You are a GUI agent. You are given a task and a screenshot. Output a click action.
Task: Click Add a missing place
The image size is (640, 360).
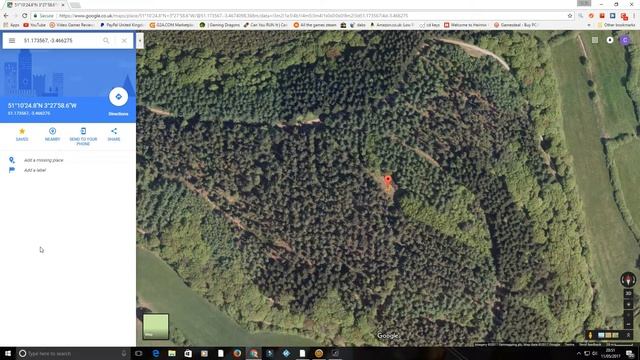click(43, 160)
